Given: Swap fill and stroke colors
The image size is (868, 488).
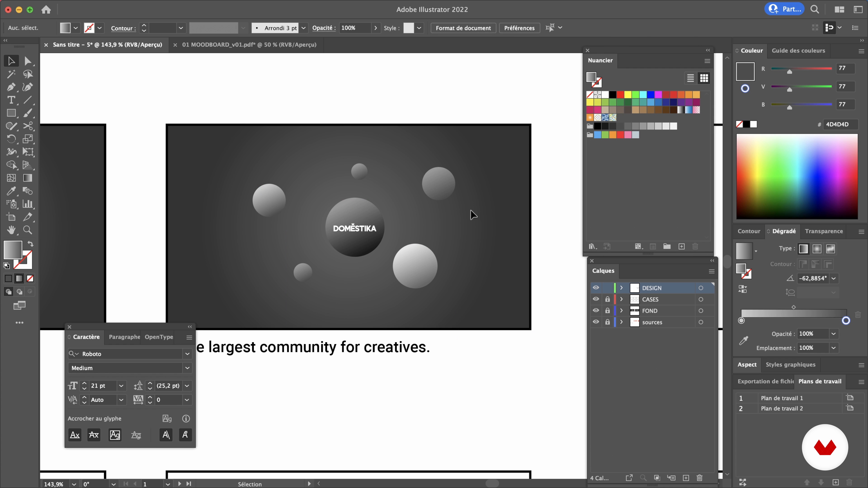Looking at the screenshot, I should click(30, 244).
